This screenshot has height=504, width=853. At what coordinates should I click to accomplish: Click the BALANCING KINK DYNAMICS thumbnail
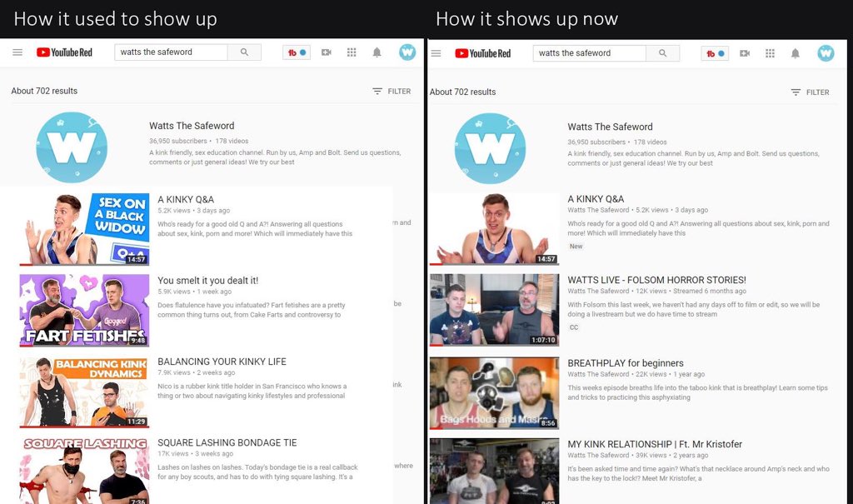point(84,392)
